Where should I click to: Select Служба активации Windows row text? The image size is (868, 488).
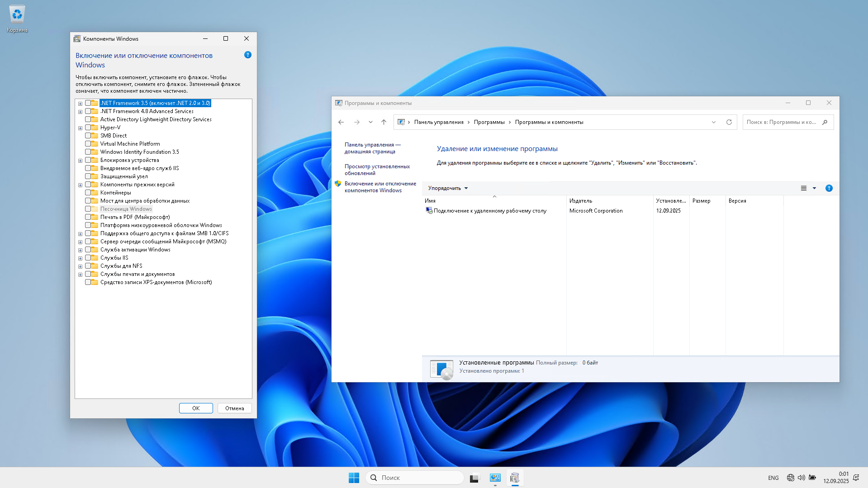click(x=135, y=250)
